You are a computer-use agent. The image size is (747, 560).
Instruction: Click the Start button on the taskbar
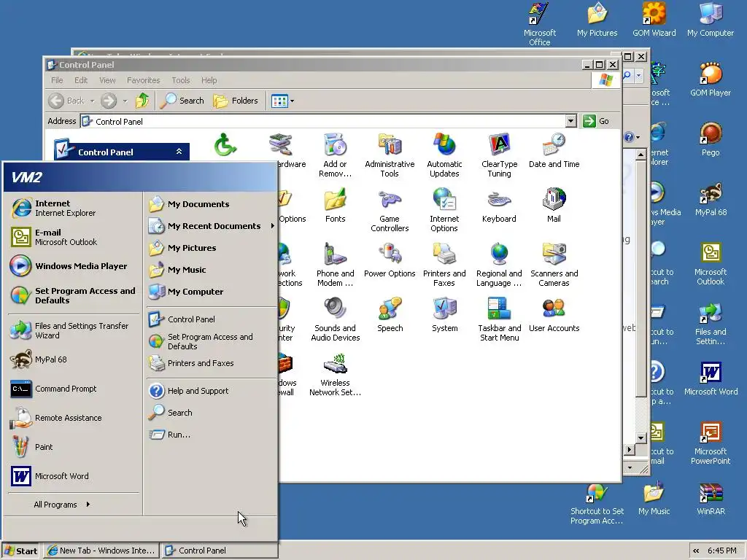(x=20, y=551)
